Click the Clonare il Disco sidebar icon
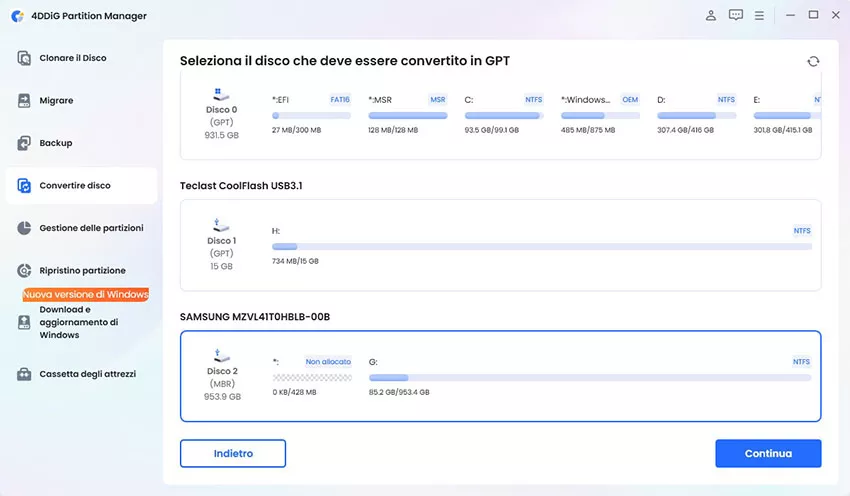The width and height of the screenshot is (850, 496). coord(25,58)
